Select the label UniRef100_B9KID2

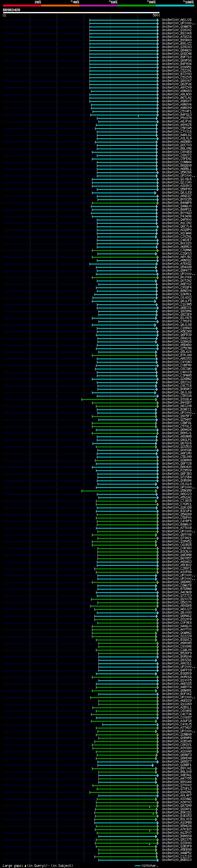pos(177,812)
